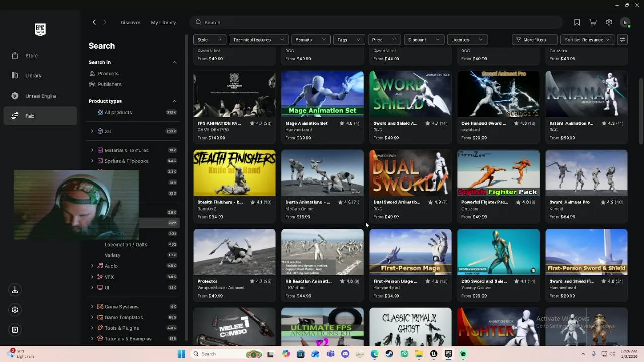
Task: Select the Tools & Plugins category
Action: 121,328
